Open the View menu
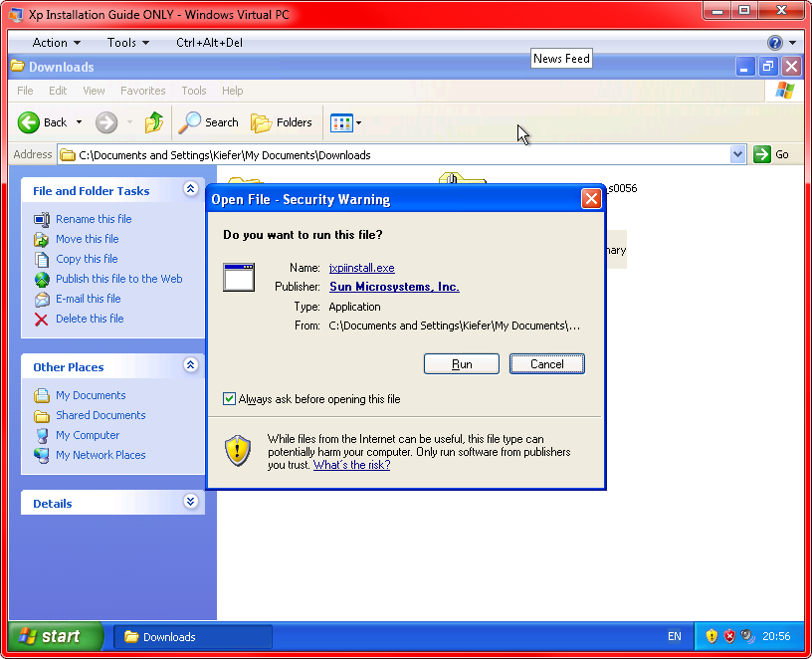 tap(94, 91)
